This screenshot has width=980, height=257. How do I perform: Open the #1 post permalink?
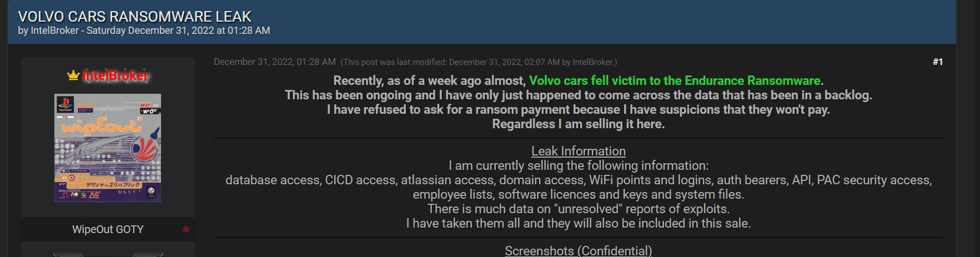point(937,62)
